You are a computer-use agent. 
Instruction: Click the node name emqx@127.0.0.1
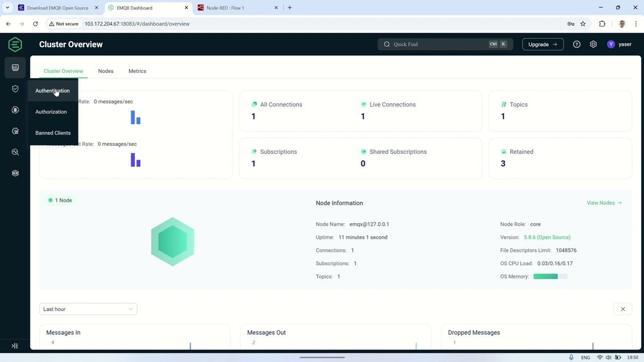click(x=369, y=224)
